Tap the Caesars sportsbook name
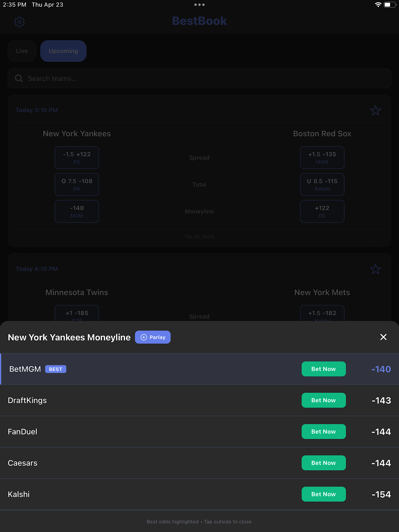Image resolution: width=399 pixels, height=532 pixels. [23, 463]
